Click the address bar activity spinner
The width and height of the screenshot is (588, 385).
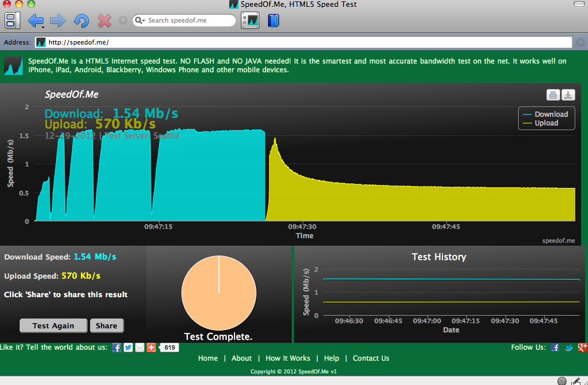580,42
